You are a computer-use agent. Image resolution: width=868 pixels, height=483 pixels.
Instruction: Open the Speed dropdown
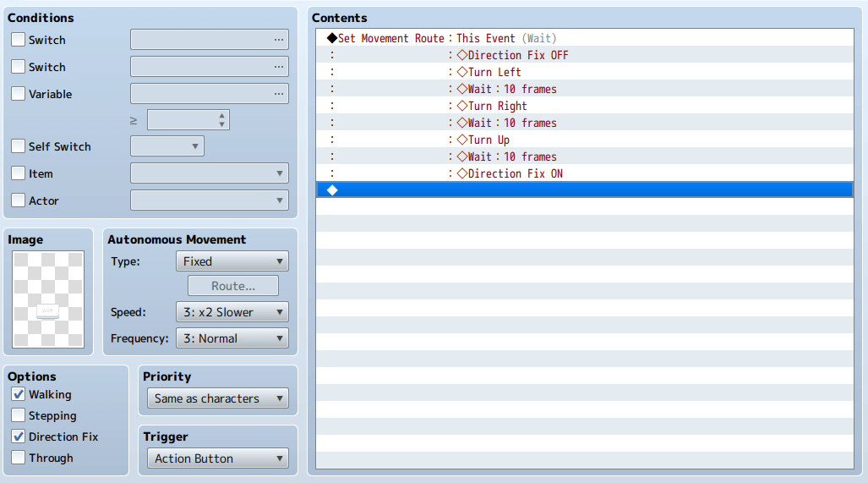[x=232, y=312]
